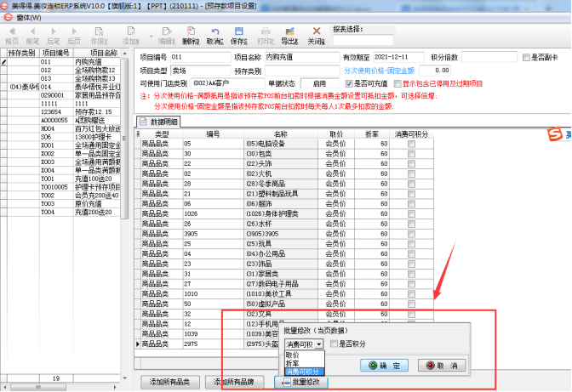The image size is (572, 392).
Task: Open the 窗体(W) menu
Action: point(29,18)
